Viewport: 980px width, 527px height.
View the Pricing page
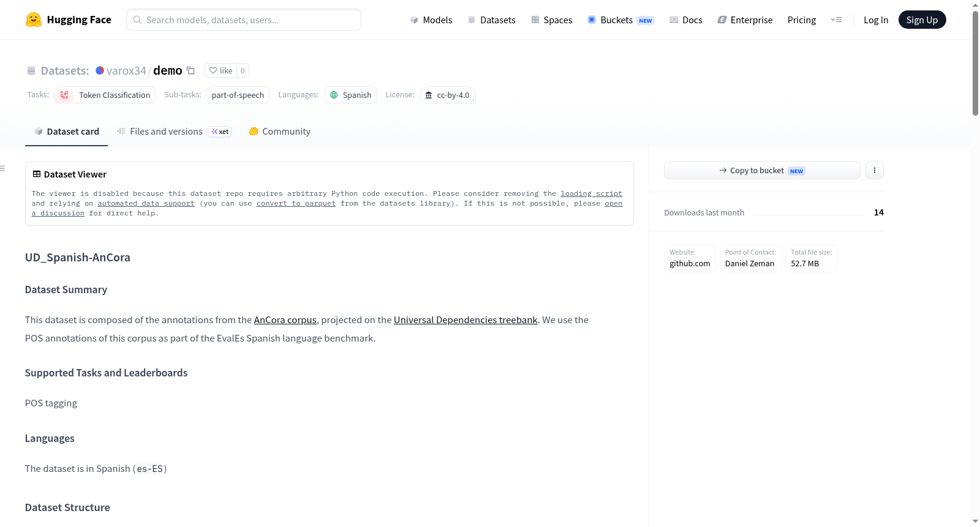tap(802, 20)
